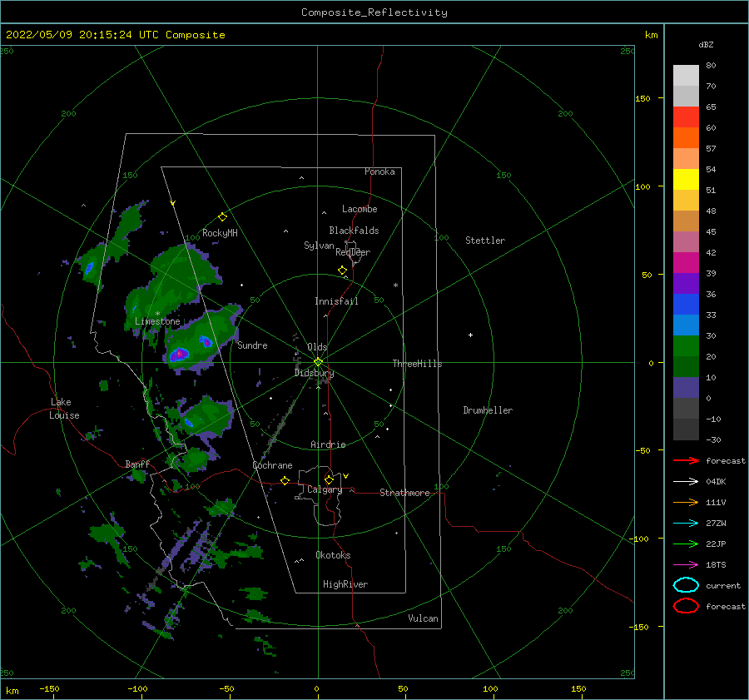The image size is (749, 700).
Task: Click the magenta storm core west of Sundre
Action: coord(179,354)
